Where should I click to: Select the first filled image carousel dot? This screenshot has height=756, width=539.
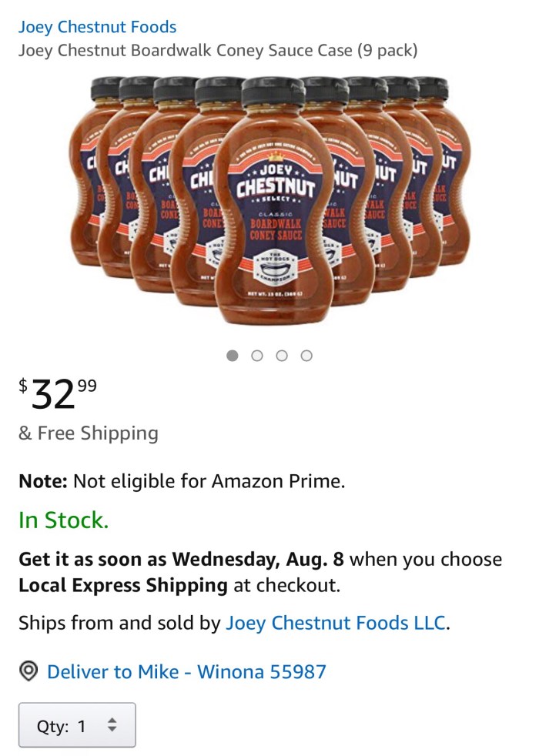(233, 356)
